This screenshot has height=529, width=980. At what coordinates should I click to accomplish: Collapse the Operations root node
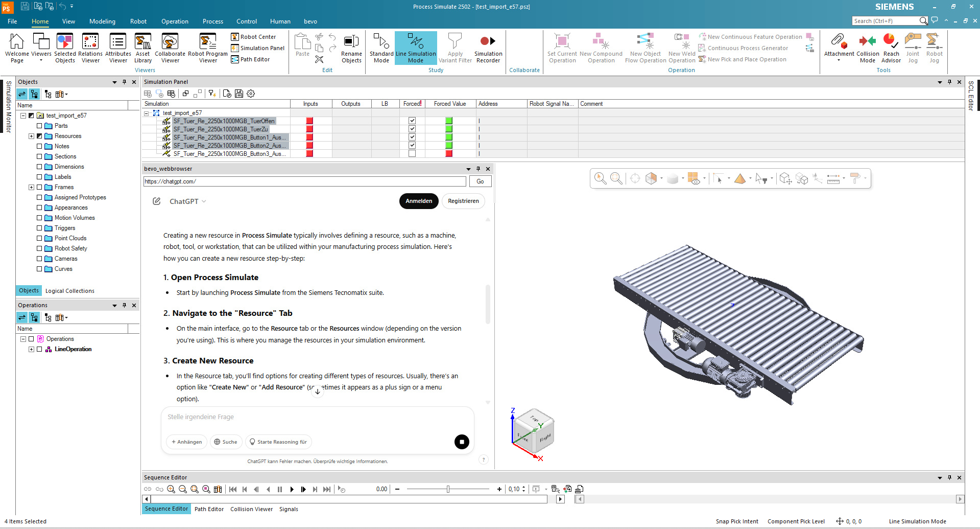[x=23, y=339]
